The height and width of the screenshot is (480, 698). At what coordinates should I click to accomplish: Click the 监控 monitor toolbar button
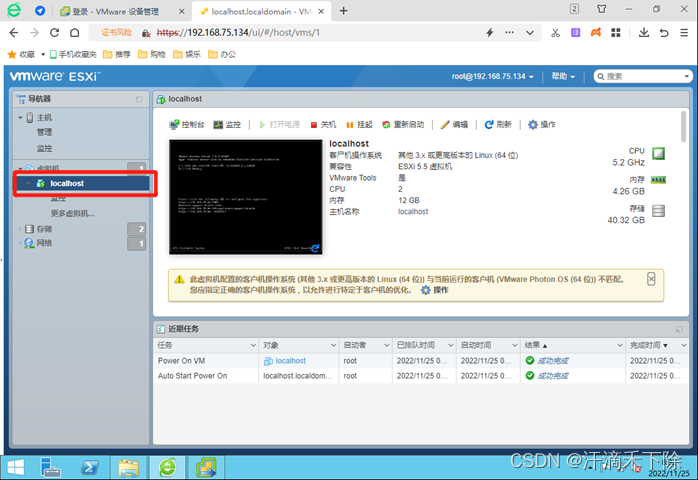point(227,125)
